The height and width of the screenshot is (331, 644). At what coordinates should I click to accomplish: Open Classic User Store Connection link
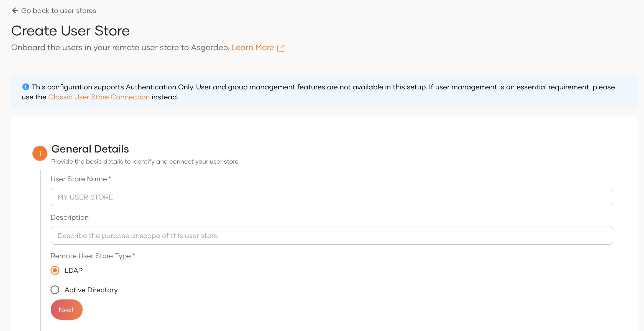point(99,97)
